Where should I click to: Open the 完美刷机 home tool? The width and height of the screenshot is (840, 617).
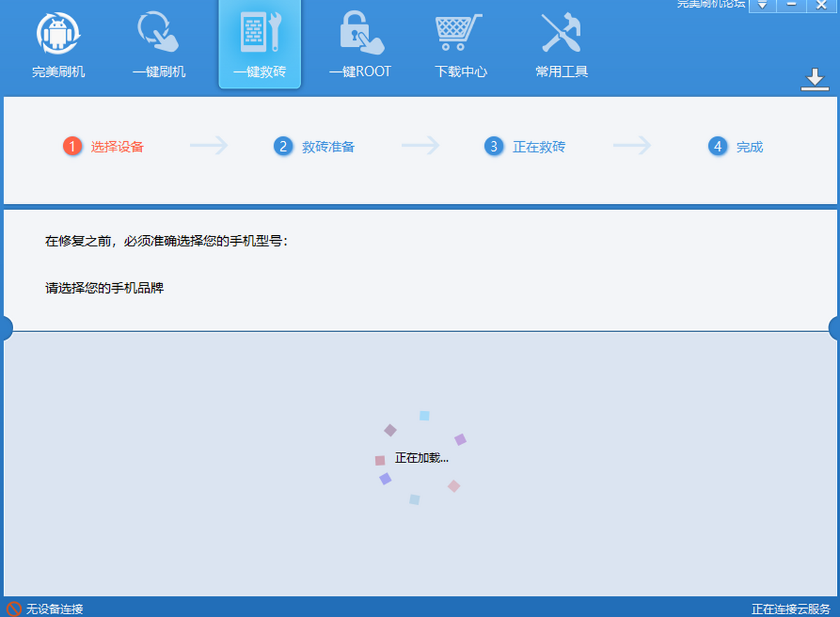[x=58, y=42]
